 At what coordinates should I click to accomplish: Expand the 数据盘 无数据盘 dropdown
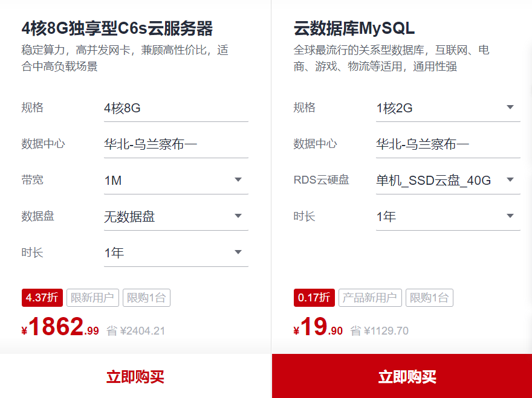point(175,216)
